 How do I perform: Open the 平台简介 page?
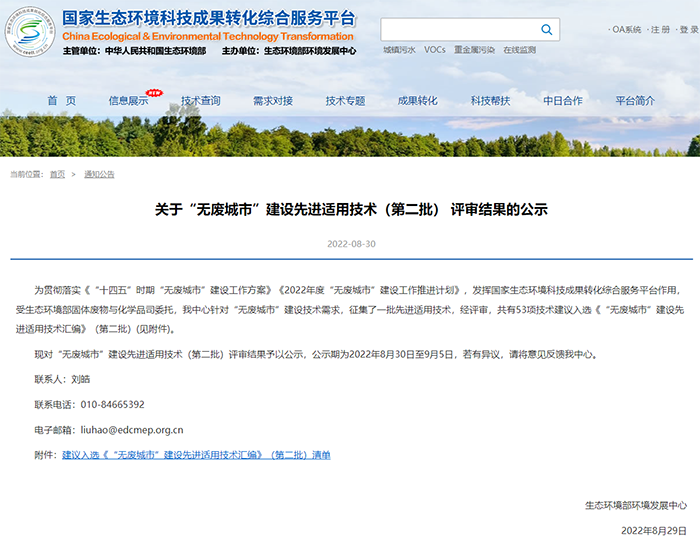635,101
